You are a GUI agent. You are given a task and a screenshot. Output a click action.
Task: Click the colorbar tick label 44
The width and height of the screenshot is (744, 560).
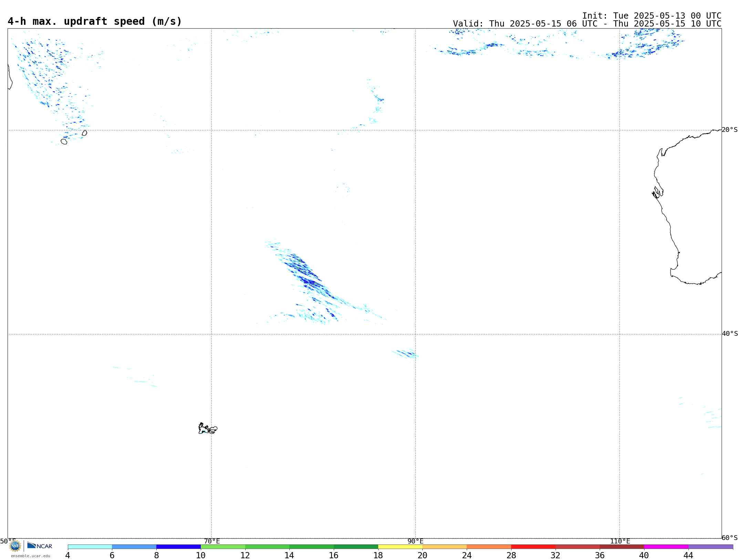tap(688, 556)
